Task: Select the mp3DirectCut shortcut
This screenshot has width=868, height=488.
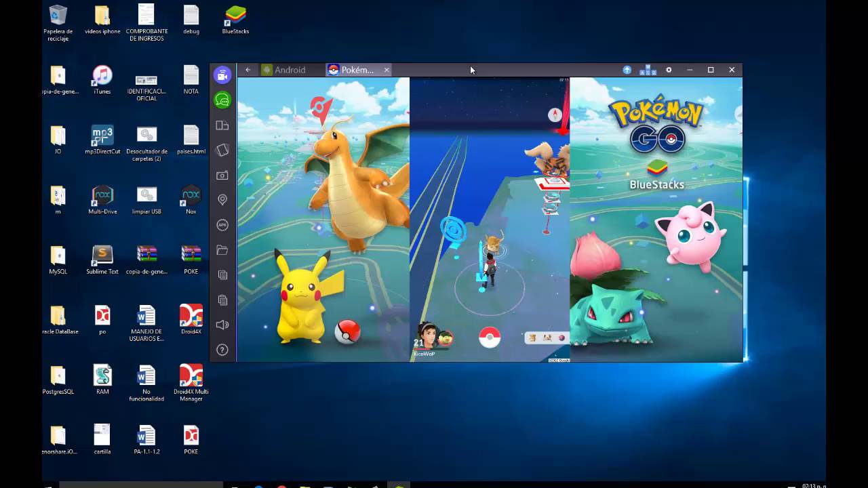Action: [x=102, y=140]
